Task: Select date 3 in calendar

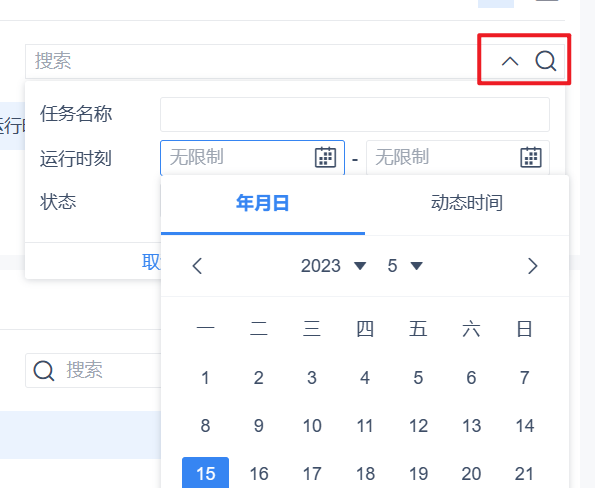Action: (x=312, y=378)
